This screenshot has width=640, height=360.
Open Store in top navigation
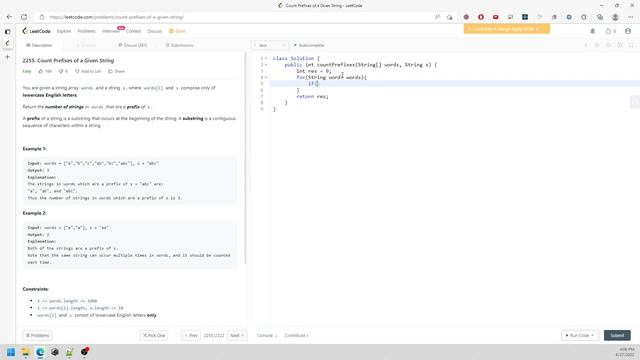click(x=178, y=31)
